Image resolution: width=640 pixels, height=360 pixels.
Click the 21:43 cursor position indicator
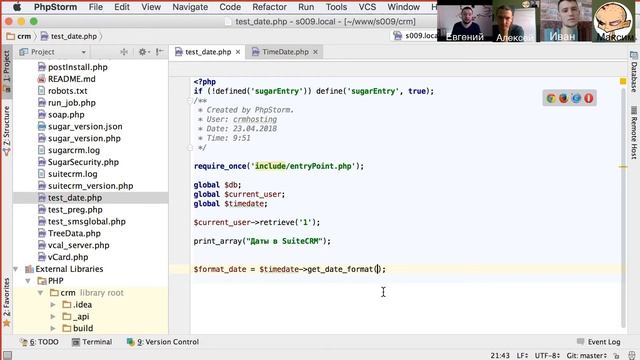click(500, 356)
